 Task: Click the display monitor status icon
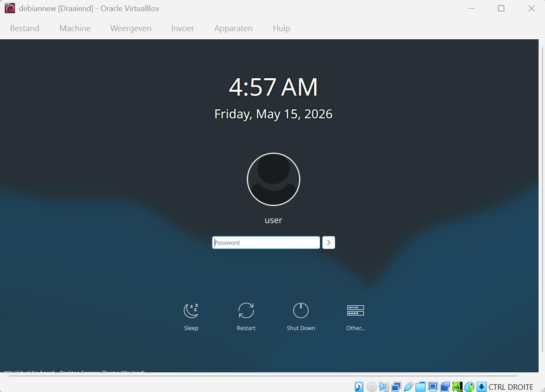coord(433,387)
